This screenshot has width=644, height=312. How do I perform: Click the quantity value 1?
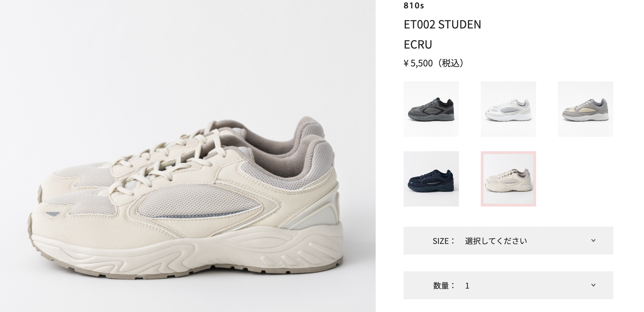click(x=467, y=286)
